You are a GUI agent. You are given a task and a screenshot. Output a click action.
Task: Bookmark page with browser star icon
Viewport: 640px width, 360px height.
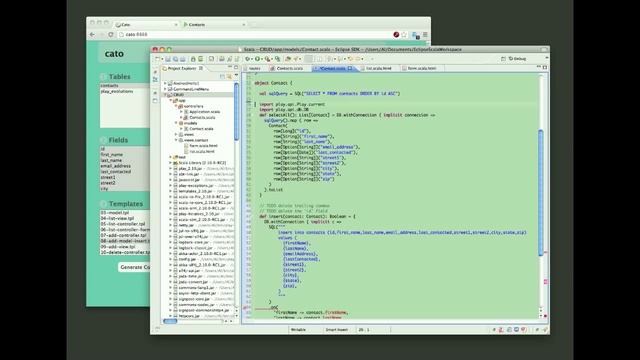404,35
